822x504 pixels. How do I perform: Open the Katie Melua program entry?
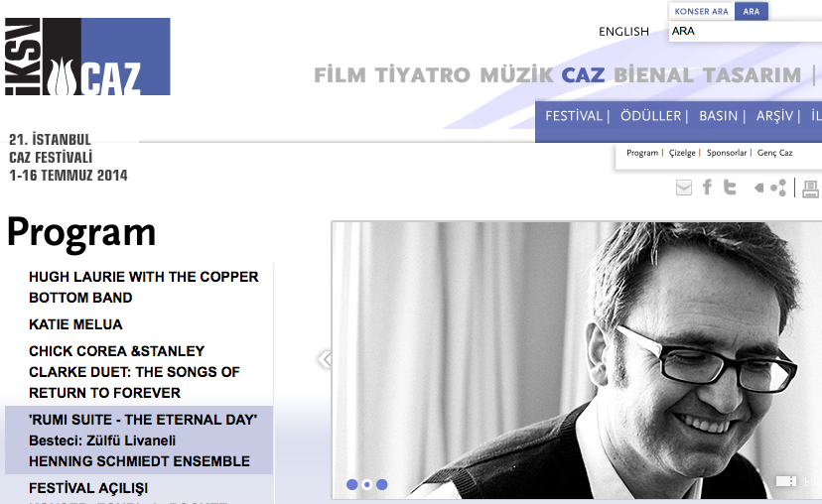pyautogui.click(x=75, y=324)
